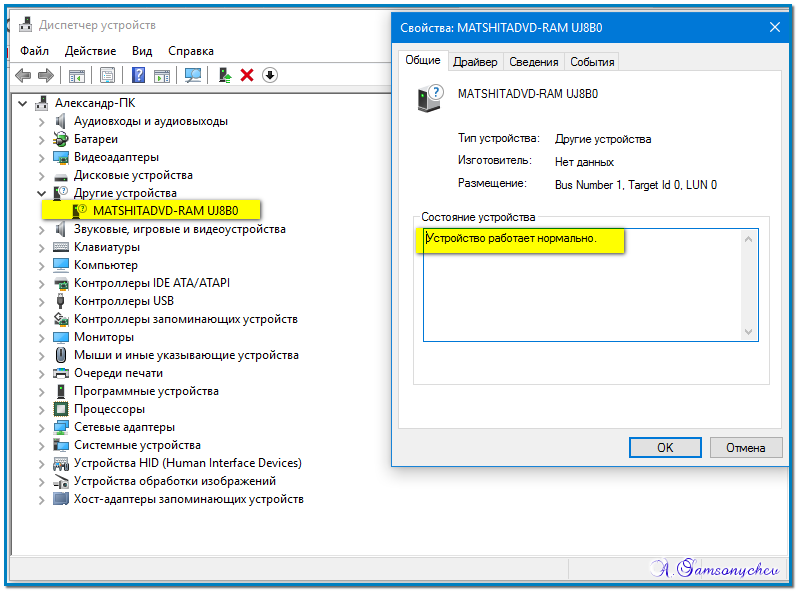This screenshot has height=591, width=797.
Task: Expand the Контроллеры USB category
Action: click(41, 301)
